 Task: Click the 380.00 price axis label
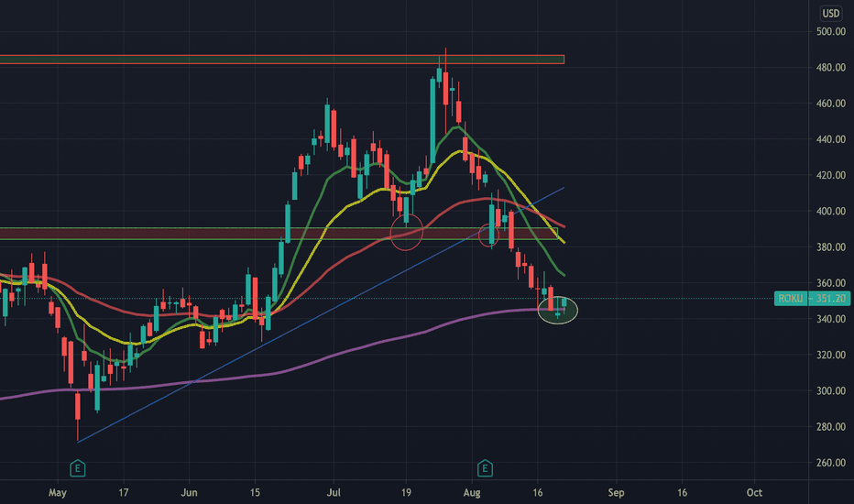(x=830, y=247)
